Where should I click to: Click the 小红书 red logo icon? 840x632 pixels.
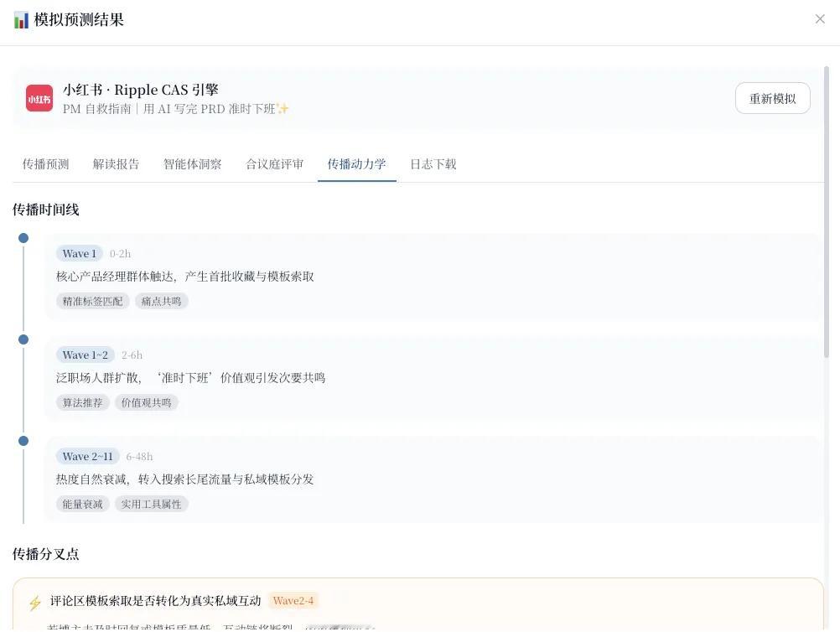point(39,98)
